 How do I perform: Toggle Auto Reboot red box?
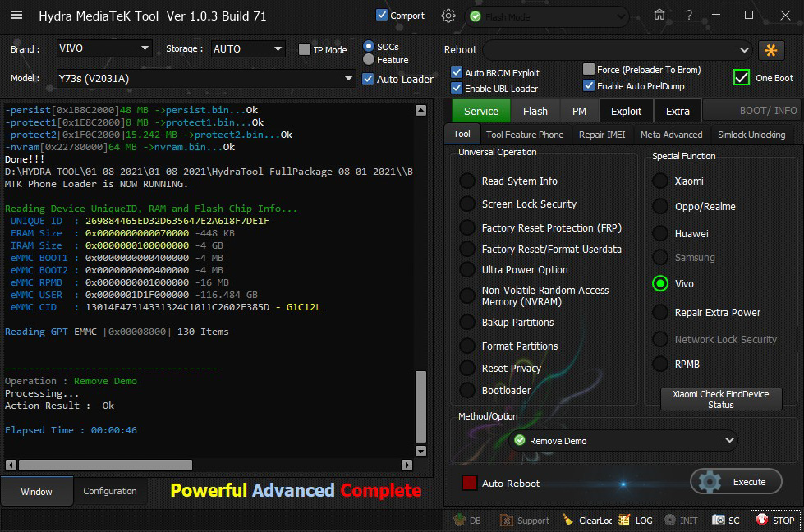coord(469,483)
